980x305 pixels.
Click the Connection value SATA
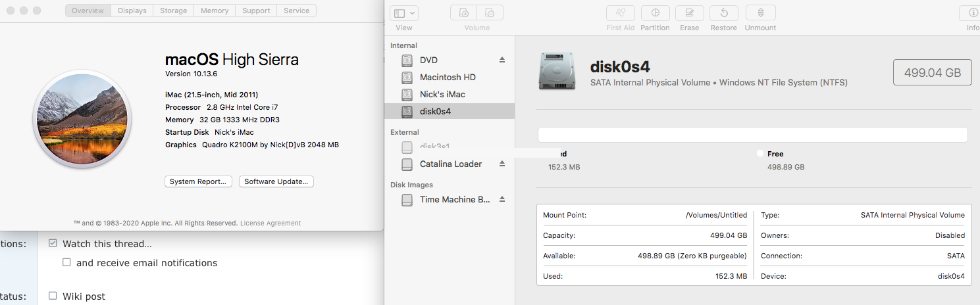click(x=955, y=256)
